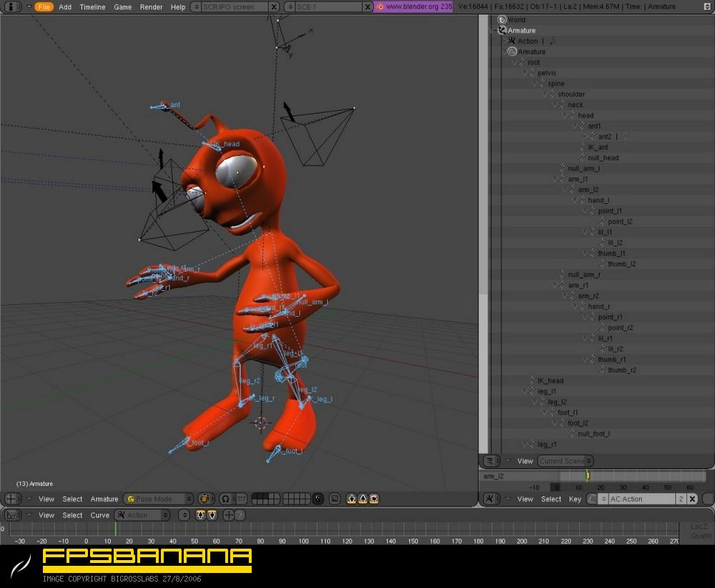This screenshot has height=588, width=715.
Task: Click the action editor window type icon
Action: 490,499
